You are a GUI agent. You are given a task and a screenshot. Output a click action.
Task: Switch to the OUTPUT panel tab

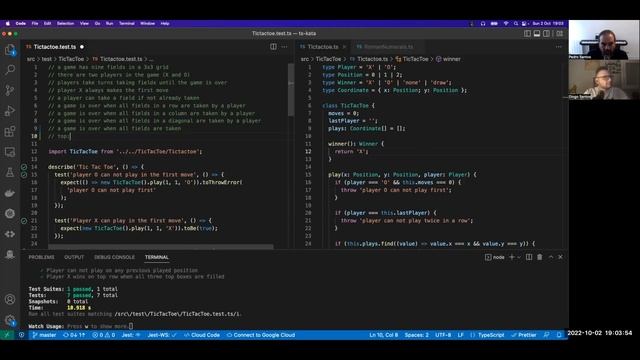(x=74, y=257)
